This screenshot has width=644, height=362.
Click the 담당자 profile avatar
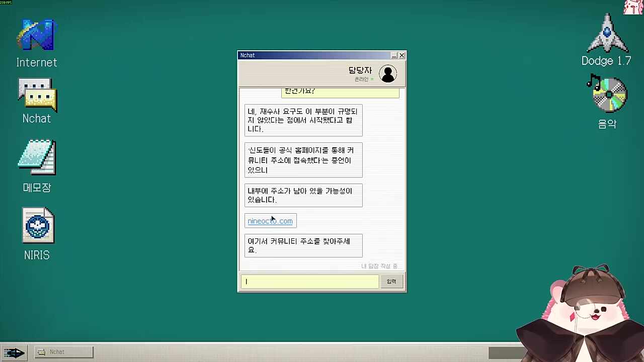388,74
